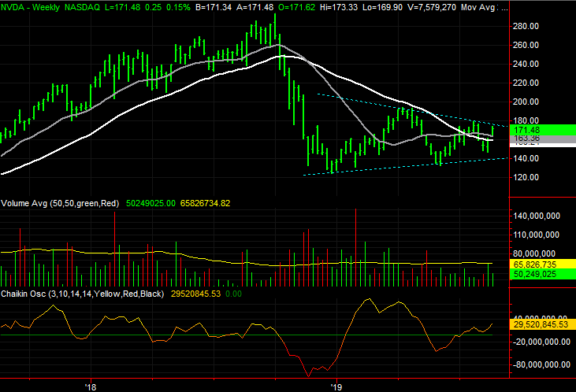The image size is (576, 392).
Task: Click the volume value V=7,579,270
Action: point(432,7)
